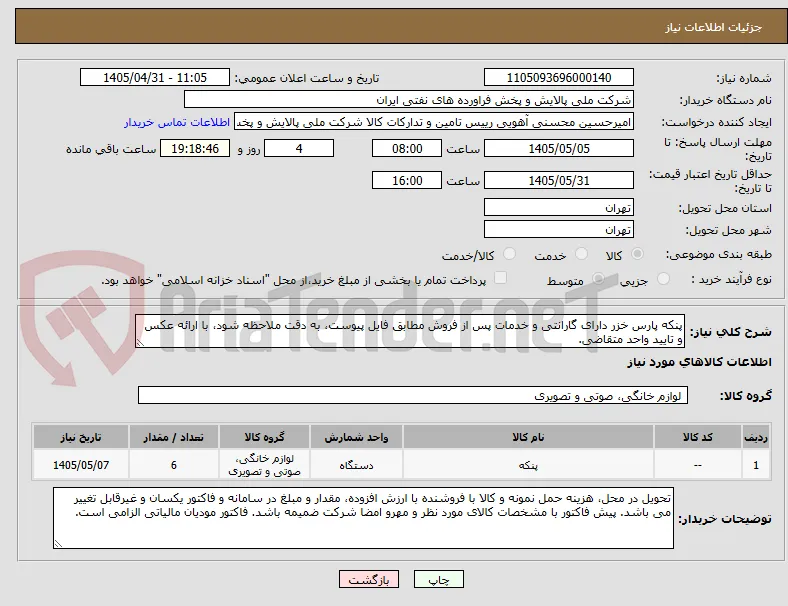Click the quantity cell showing 6

click(174, 465)
